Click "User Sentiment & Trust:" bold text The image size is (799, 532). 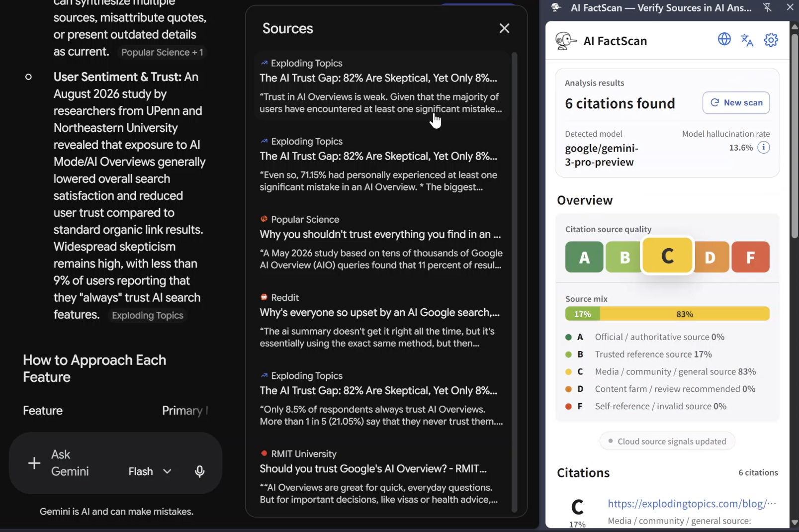click(x=117, y=77)
